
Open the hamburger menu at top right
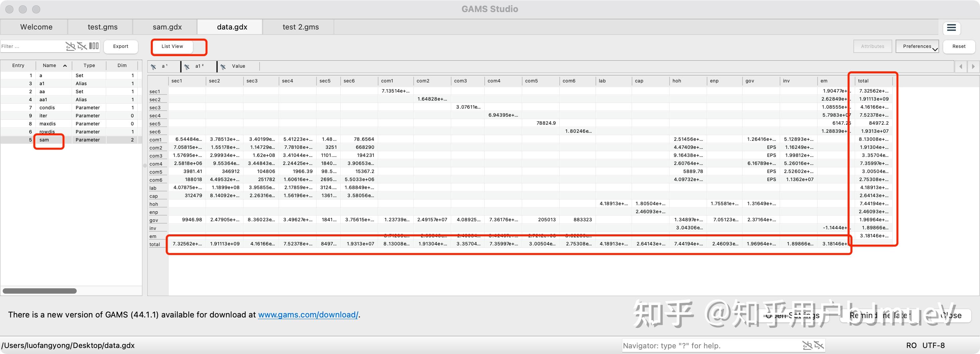952,28
